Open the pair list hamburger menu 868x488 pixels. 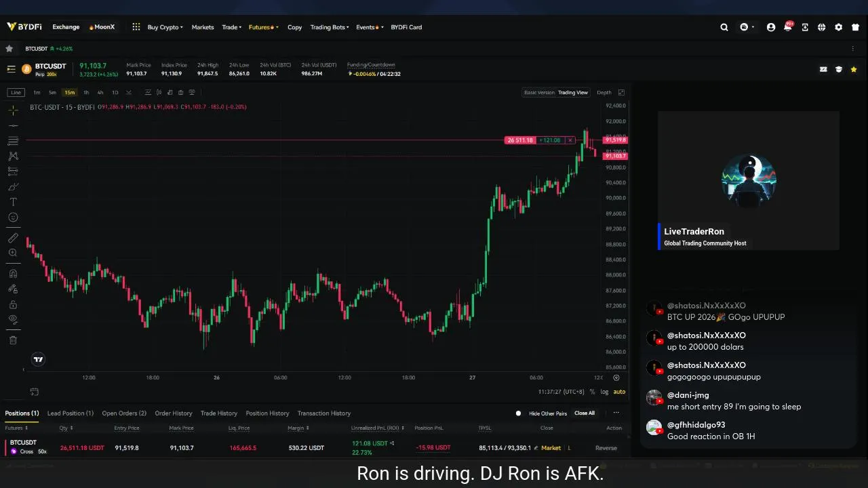point(12,69)
